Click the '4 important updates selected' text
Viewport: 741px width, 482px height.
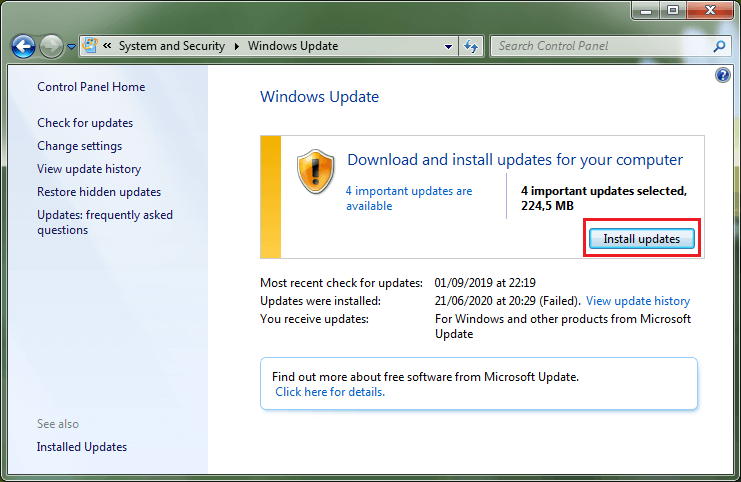(x=603, y=198)
